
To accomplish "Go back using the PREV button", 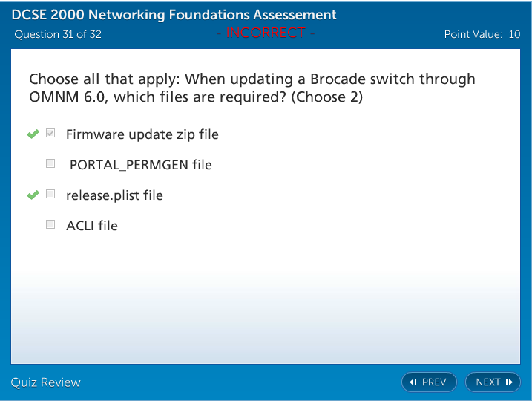I will [429, 382].
